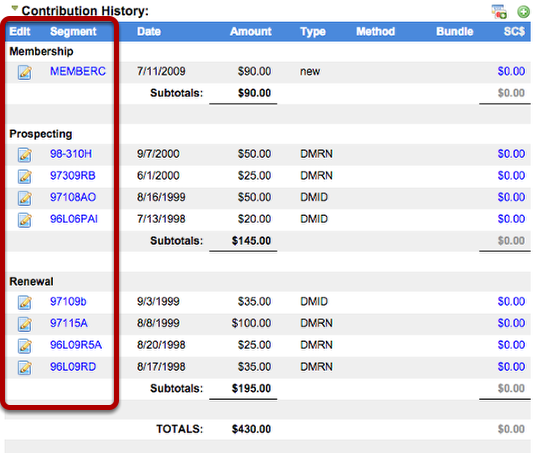This screenshot has height=453, width=540.
Task: Select the Bundle column header
Action: (455, 31)
